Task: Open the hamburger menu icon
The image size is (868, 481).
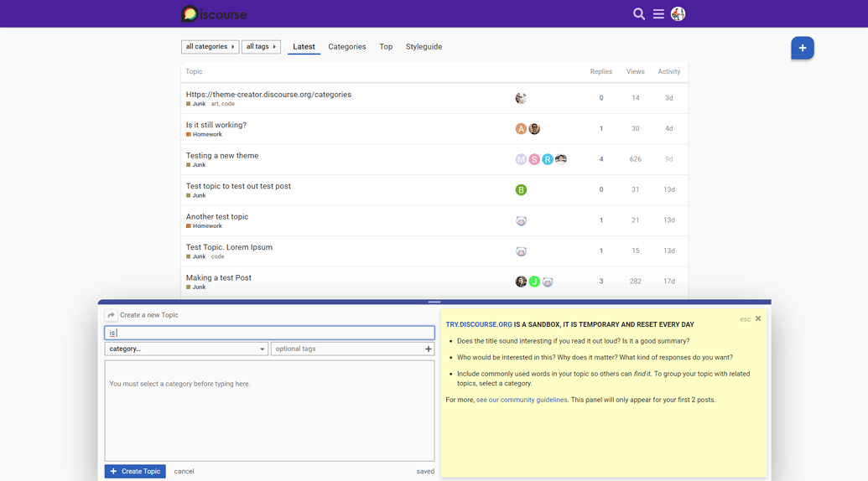Action: click(x=658, y=14)
